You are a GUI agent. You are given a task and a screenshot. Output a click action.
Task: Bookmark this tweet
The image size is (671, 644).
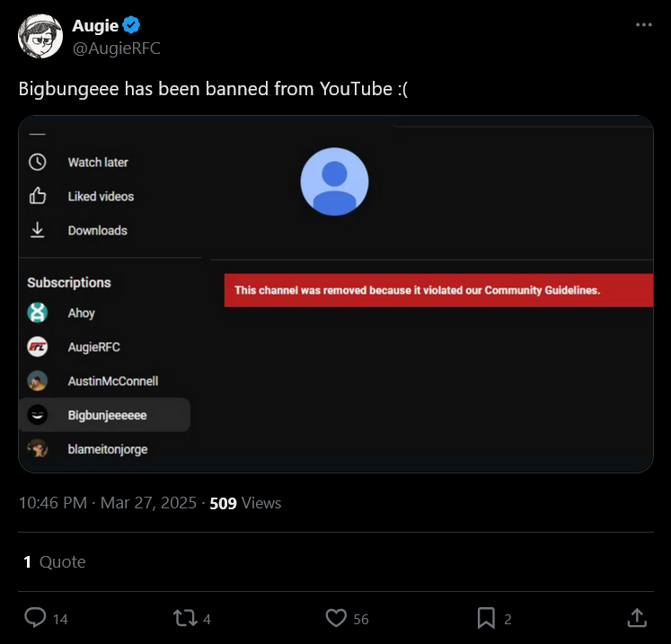click(486, 618)
